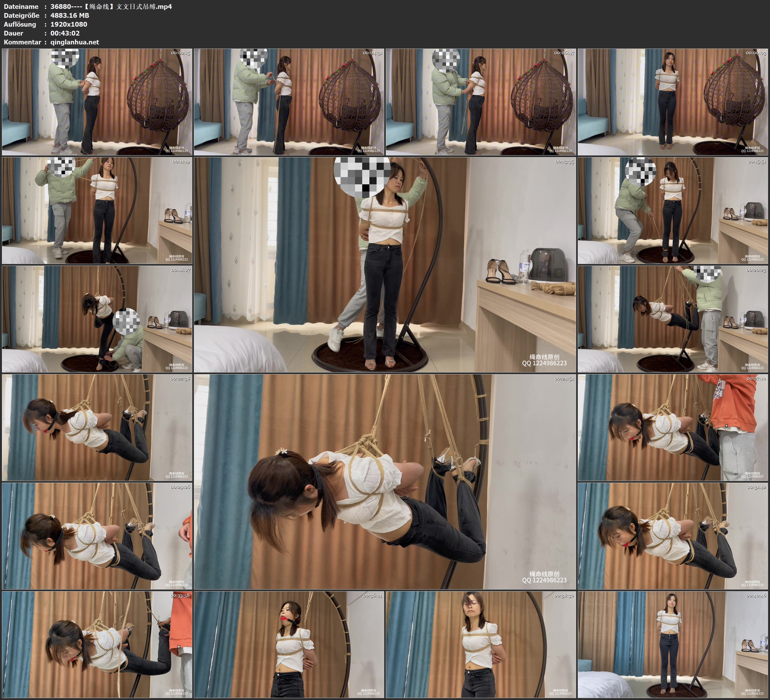
Task: Click the thumbnail marked 00:29:26
Action: 97,536
